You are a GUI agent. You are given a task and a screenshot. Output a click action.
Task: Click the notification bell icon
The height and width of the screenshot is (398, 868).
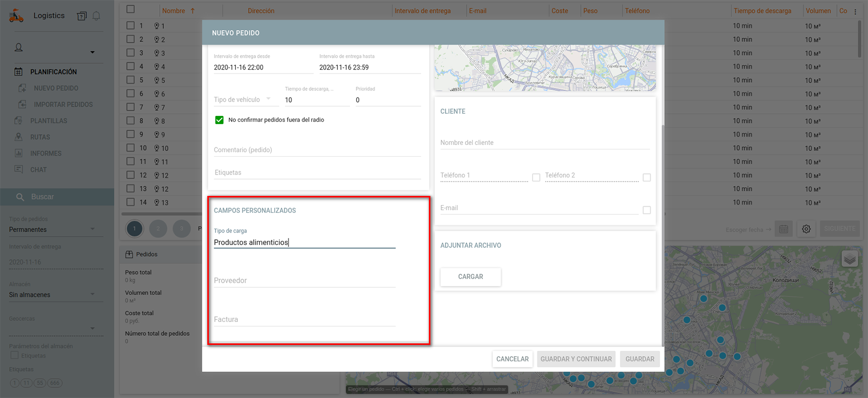point(96,16)
